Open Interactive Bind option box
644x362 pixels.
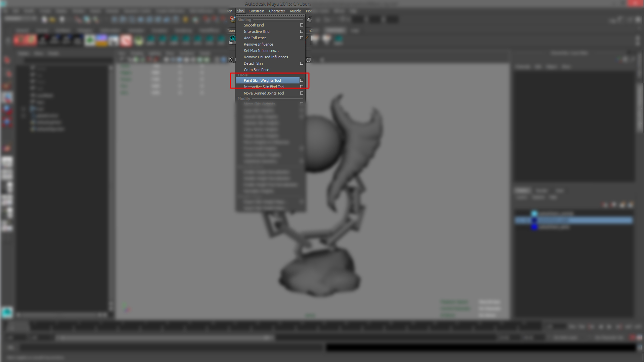pyautogui.click(x=302, y=32)
